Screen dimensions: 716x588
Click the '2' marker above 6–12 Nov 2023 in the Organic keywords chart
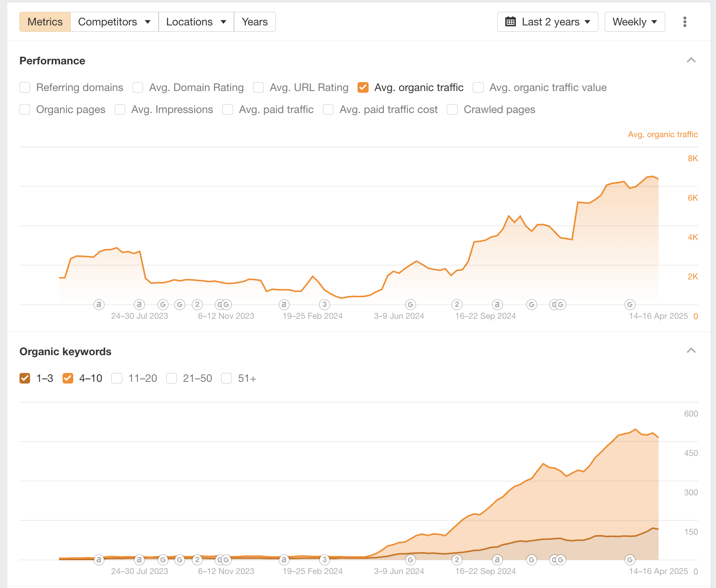197,560
